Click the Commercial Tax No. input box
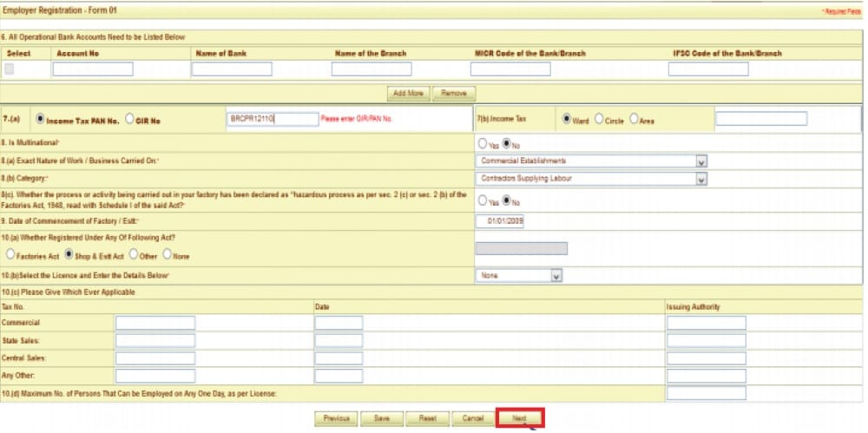The image size is (868, 433). tap(155, 323)
